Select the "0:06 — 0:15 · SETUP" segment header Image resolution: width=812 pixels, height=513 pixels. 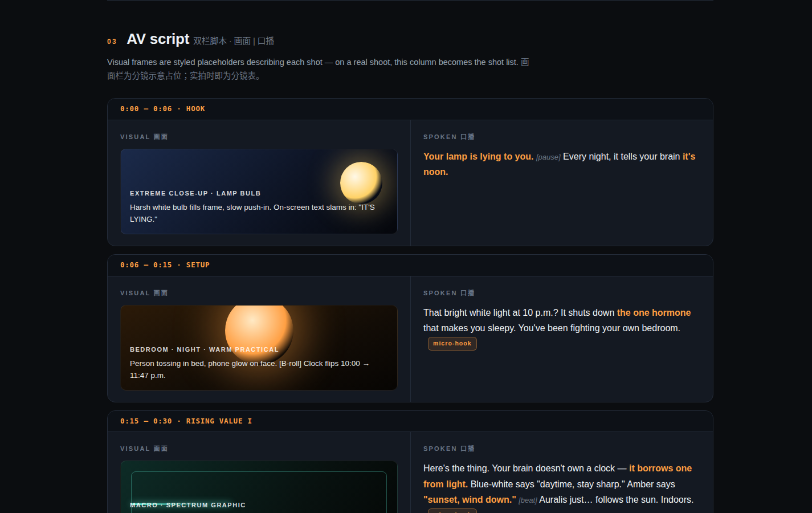410,265
